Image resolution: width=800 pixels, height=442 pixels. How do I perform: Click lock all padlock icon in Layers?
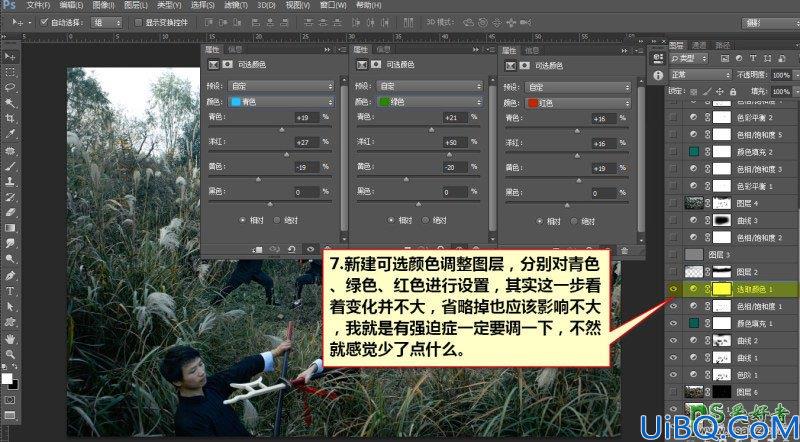tap(733, 92)
